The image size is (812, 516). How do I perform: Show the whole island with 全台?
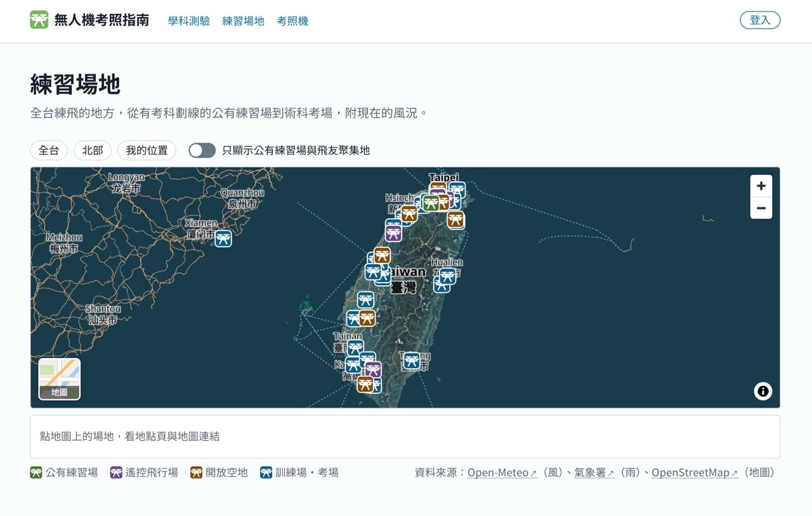[x=49, y=150]
